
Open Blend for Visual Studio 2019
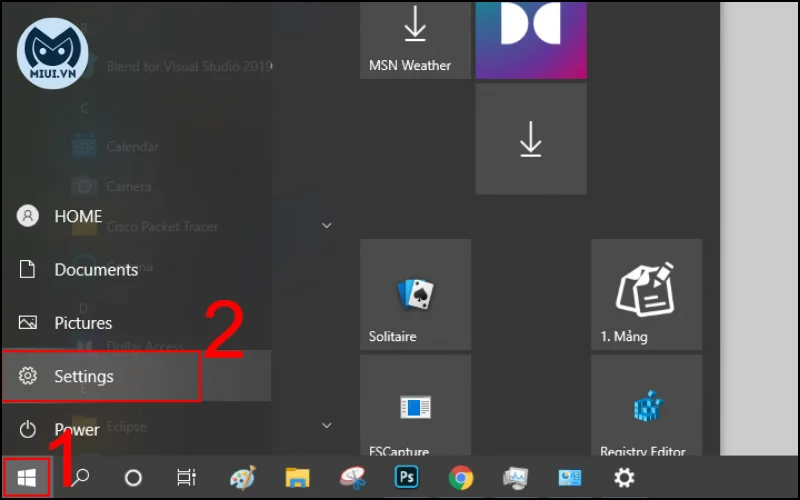coord(189,66)
